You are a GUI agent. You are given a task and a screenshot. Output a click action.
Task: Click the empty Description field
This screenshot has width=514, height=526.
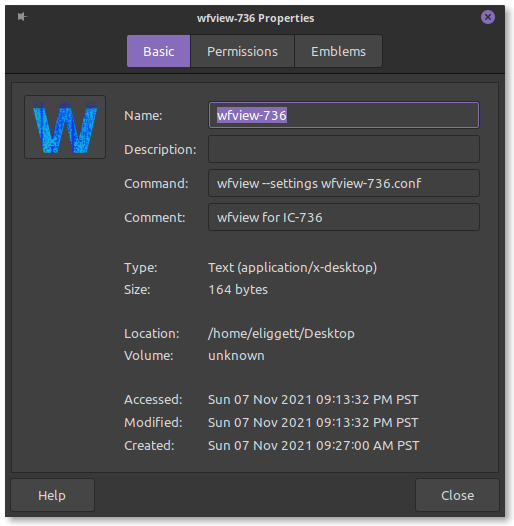coord(344,149)
